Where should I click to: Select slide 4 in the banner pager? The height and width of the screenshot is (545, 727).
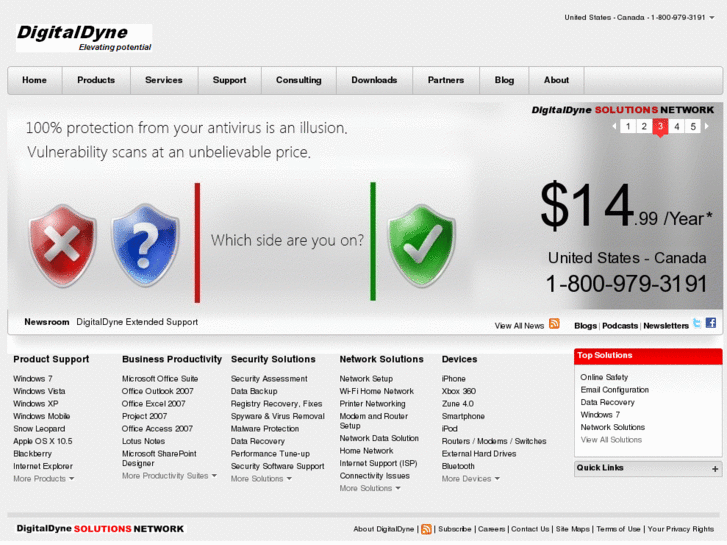[x=676, y=126]
